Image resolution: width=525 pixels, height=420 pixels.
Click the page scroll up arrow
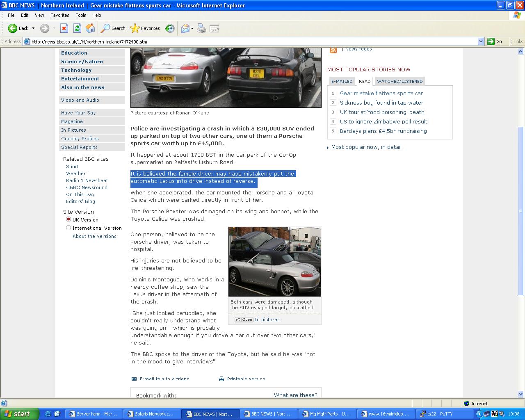click(x=521, y=52)
